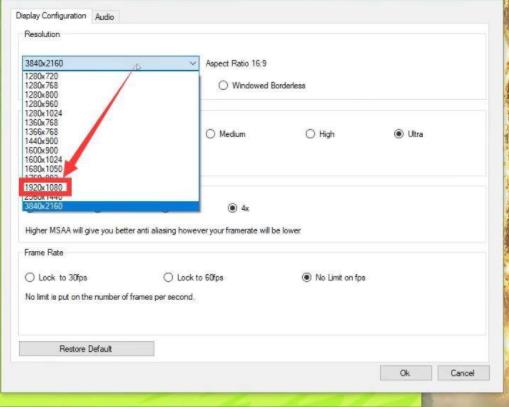
Task: Click the Restore Default button
Action: [87, 349]
